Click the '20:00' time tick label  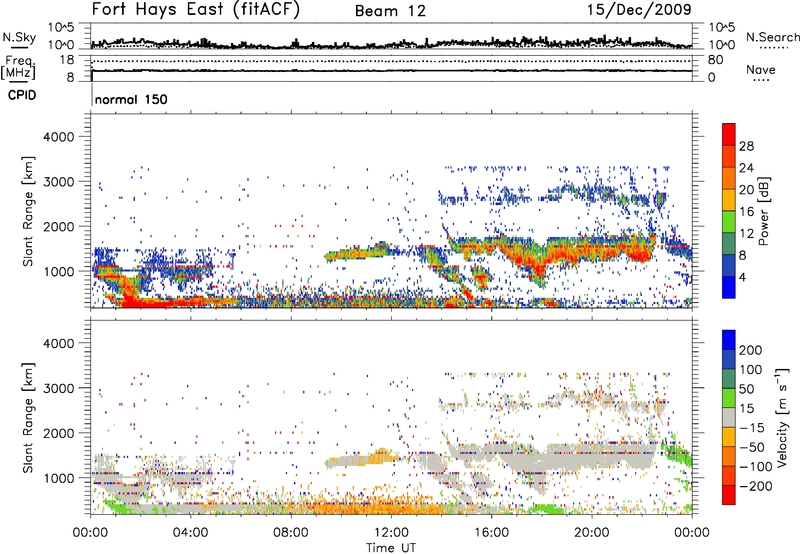point(592,533)
